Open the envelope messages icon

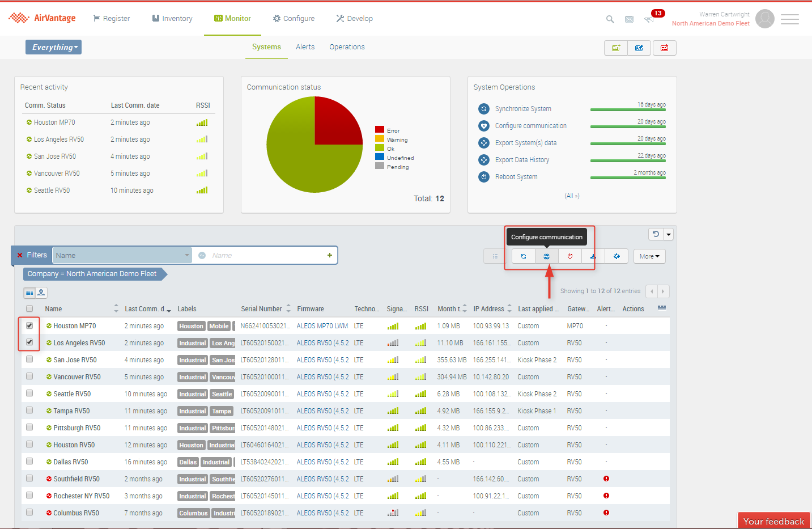click(629, 19)
